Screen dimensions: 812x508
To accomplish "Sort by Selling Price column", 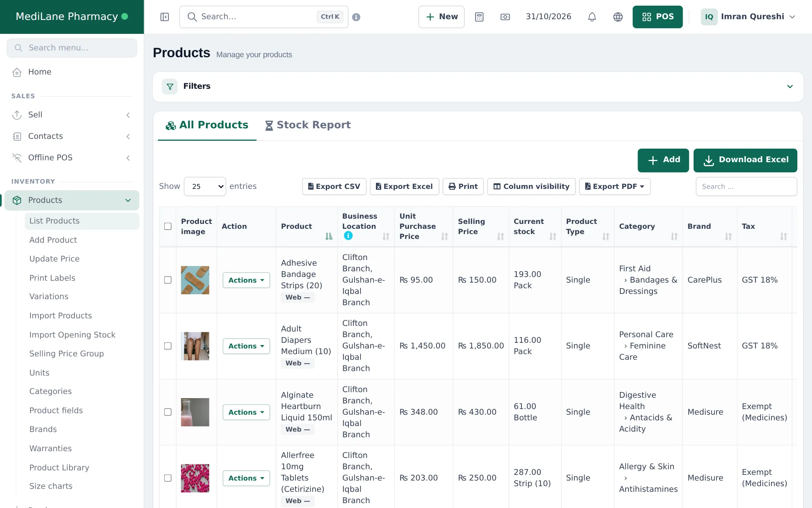I will tap(500, 236).
